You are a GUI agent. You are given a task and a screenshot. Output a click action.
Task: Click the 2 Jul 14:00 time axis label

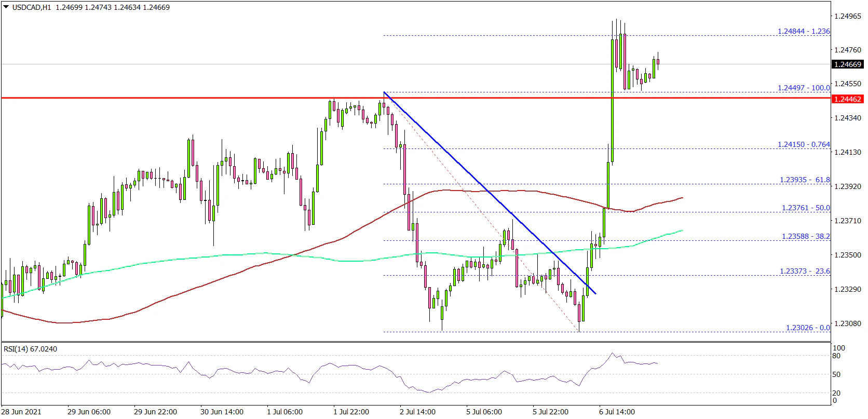(417, 412)
